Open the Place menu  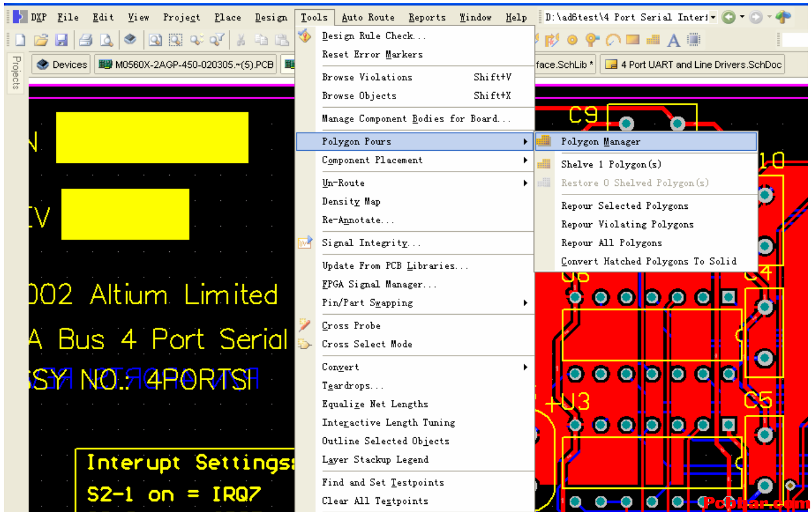(x=228, y=17)
